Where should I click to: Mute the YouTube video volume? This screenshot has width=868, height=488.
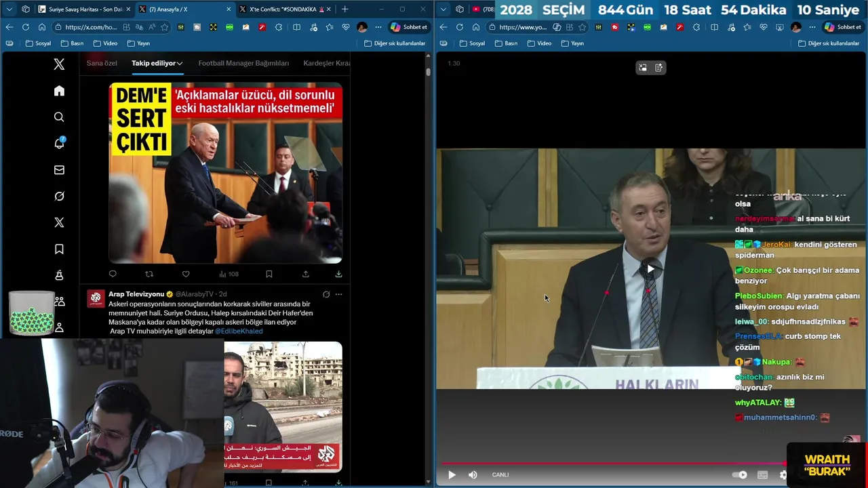point(473,474)
